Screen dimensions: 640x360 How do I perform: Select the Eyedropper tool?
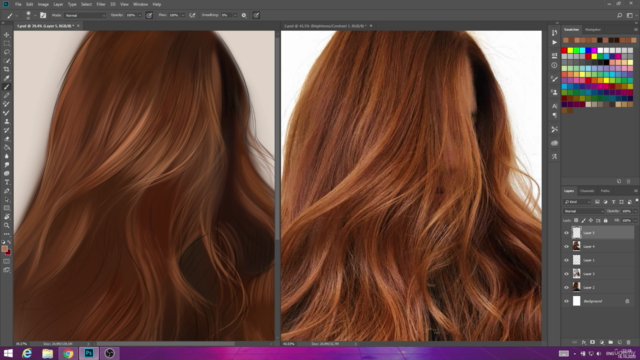click(x=7, y=78)
